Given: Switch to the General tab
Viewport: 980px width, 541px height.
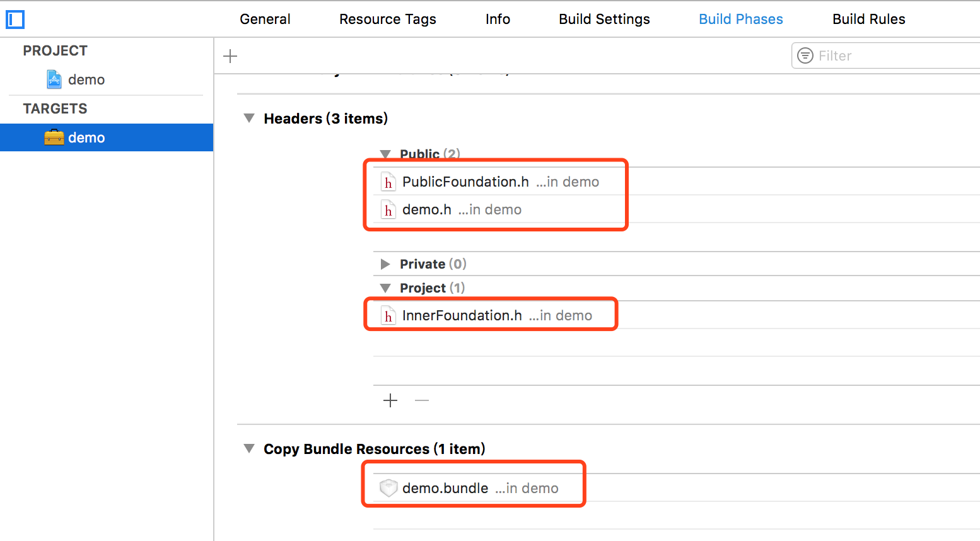Looking at the screenshot, I should [x=265, y=19].
